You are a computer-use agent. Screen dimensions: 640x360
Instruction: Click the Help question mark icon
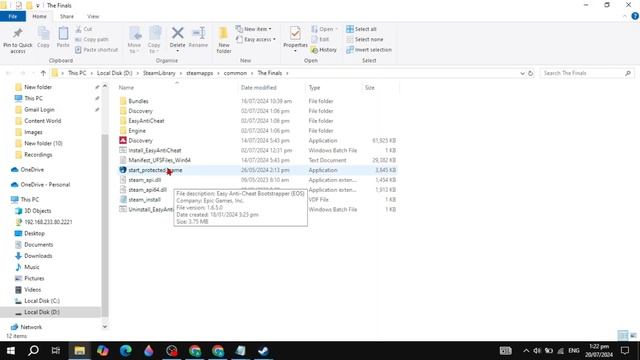(635, 16)
